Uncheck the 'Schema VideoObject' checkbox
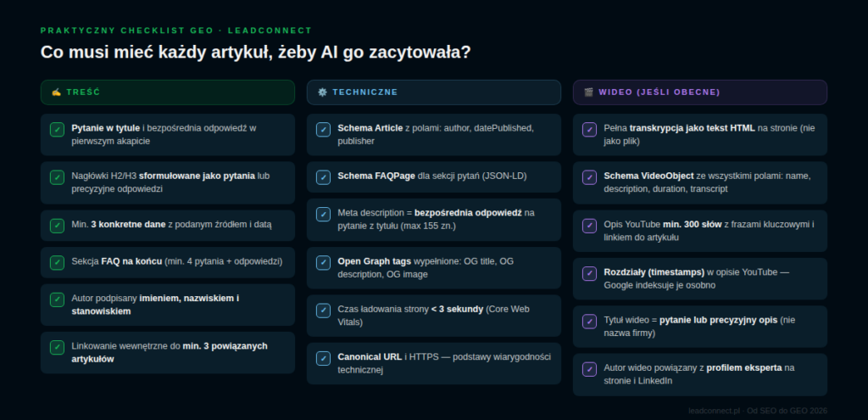Viewport: 868px width, 420px height. pyautogui.click(x=589, y=177)
